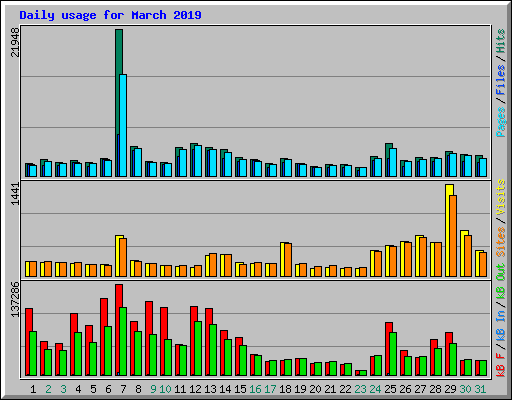
Task: Click day label 11 on the x-axis
Action: pos(180,389)
